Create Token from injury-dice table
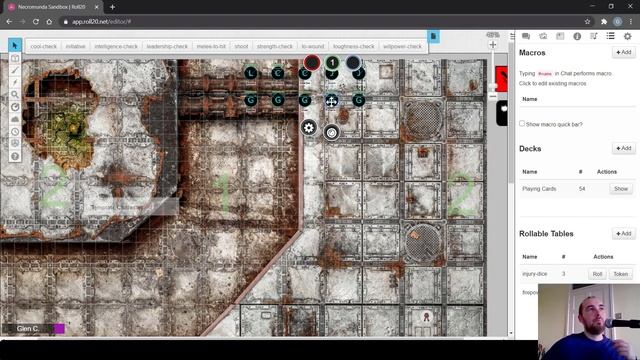640x360 pixels. [x=620, y=274]
